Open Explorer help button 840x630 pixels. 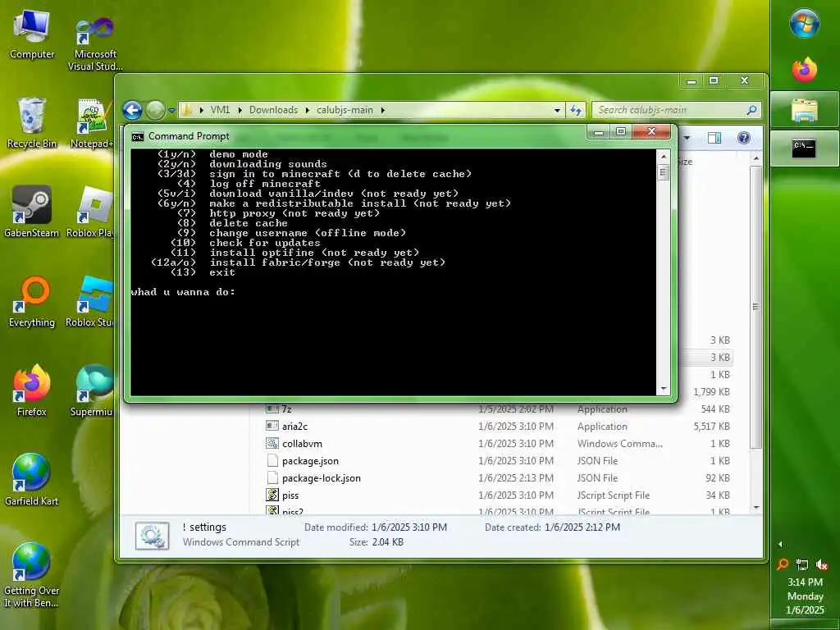tap(743, 138)
